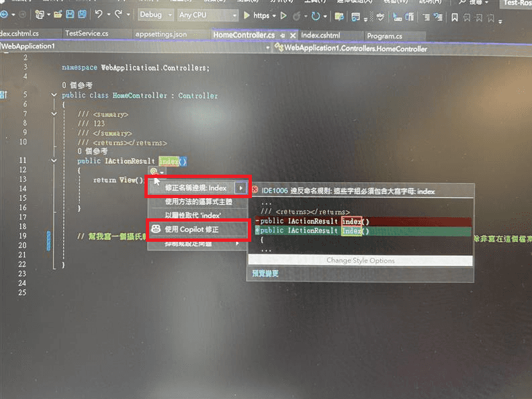Open the Debug configuration combo box
Viewport: 532px width, 399px height.
tap(156, 15)
